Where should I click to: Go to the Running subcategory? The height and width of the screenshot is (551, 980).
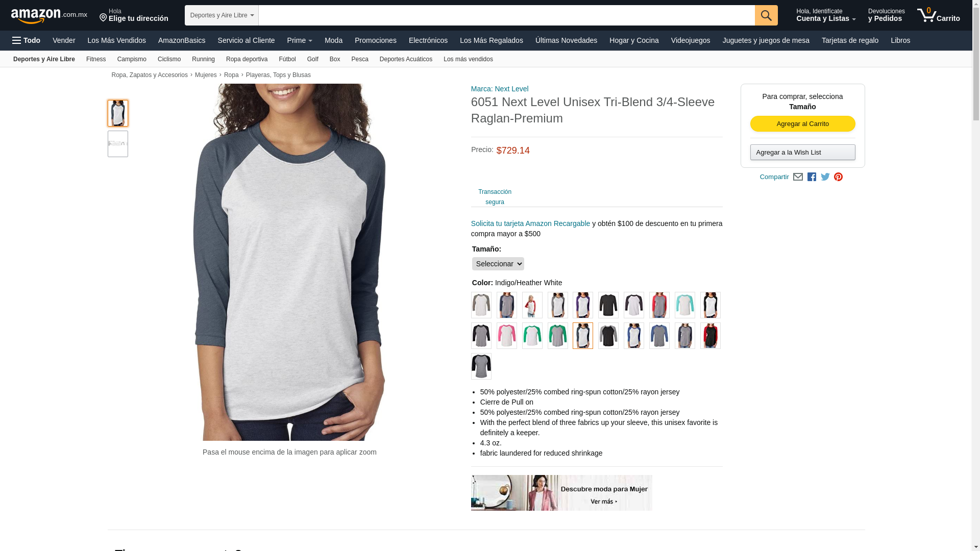tap(203, 59)
